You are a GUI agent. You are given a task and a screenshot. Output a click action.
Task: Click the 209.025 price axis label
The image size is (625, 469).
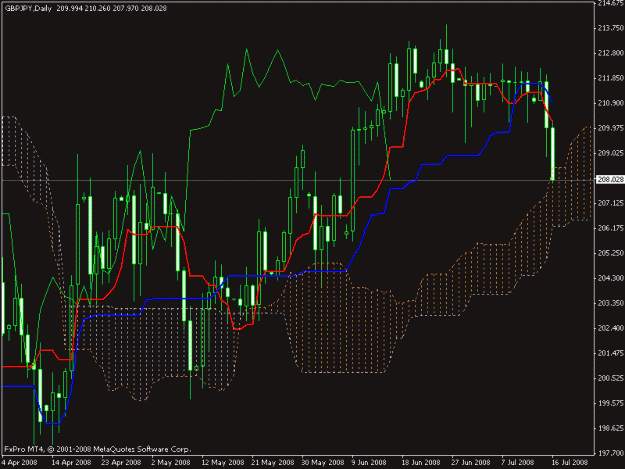click(x=610, y=153)
